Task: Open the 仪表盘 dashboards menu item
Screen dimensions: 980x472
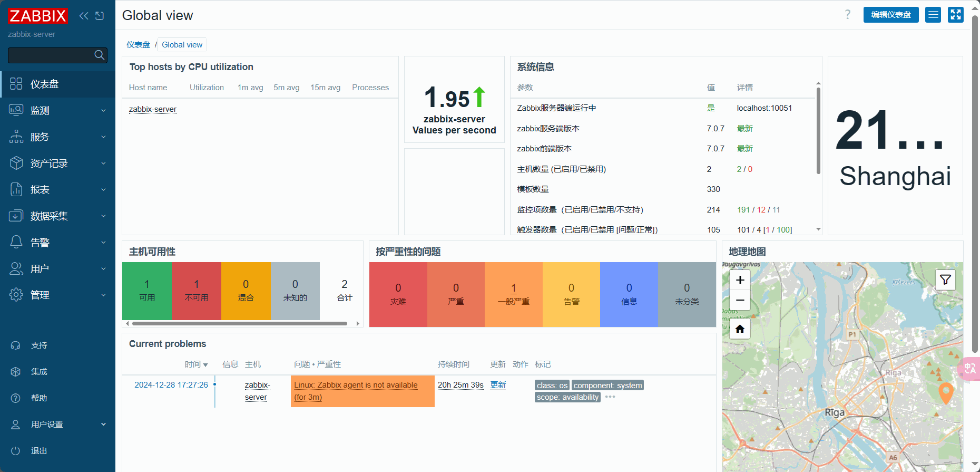Action: [x=57, y=84]
